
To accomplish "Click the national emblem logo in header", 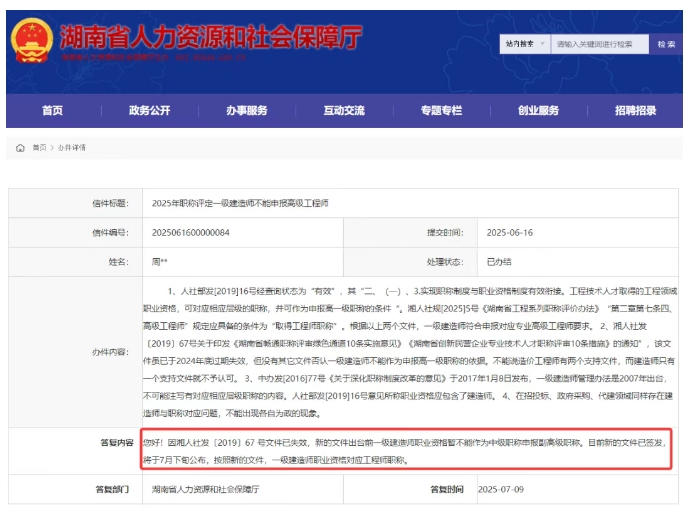I will click(x=31, y=42).
